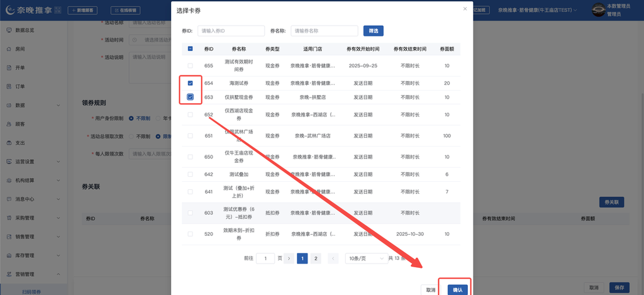Click the 房间 house icon in sidebar

pos(9,49)
